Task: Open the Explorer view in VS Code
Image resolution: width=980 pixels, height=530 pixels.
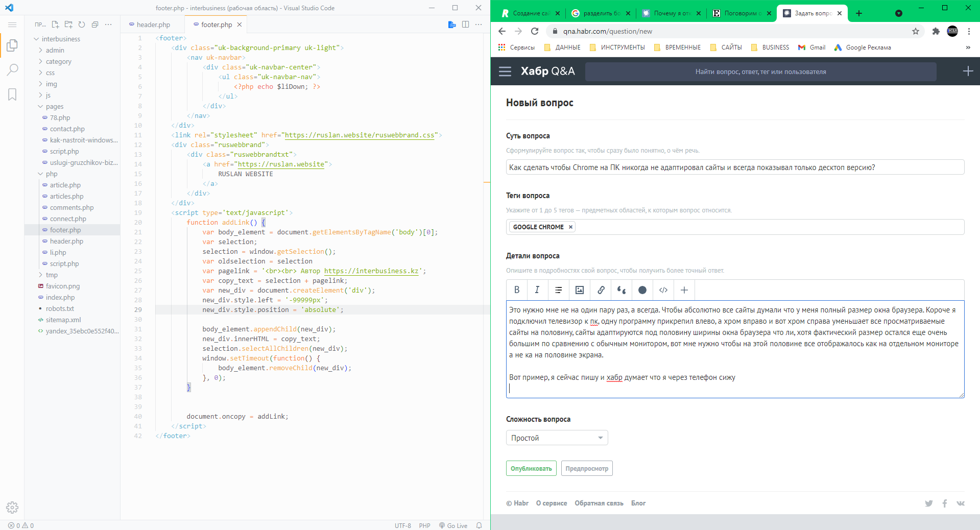Action: [x=12, y=45]
